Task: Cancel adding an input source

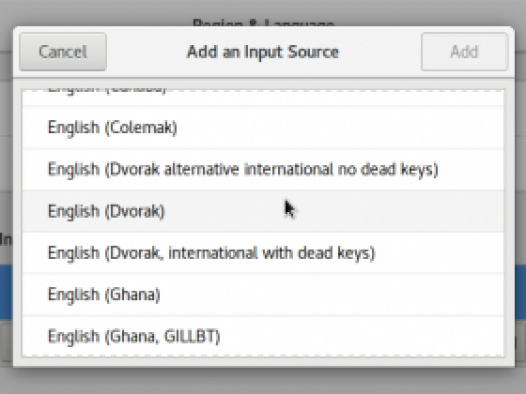Action: point(63,52)
